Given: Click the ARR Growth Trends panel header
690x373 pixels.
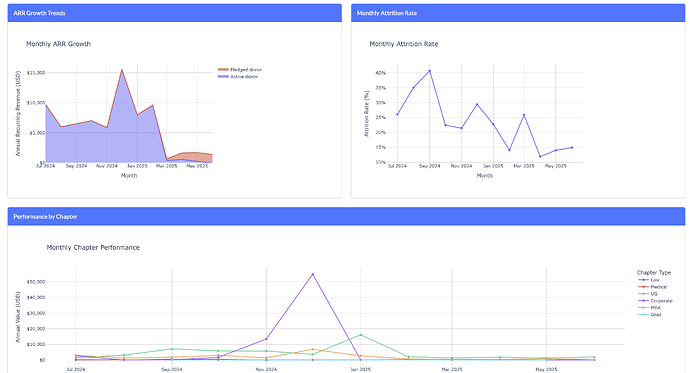Looking at the screenshot, I should 175,13.
